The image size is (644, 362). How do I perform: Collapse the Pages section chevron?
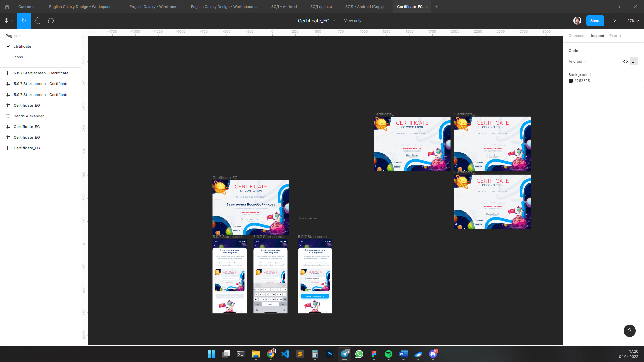click(19, 36)
